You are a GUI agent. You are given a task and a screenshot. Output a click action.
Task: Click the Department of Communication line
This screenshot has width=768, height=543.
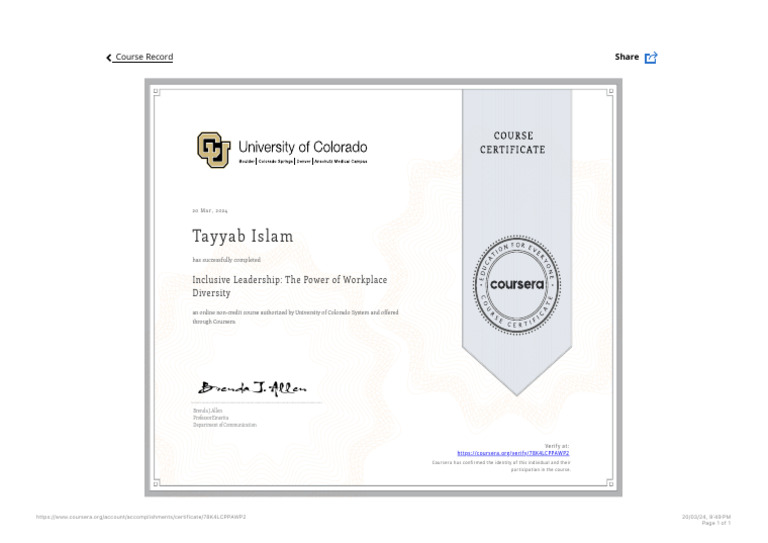pyautogui.click(x=225, y=425)
